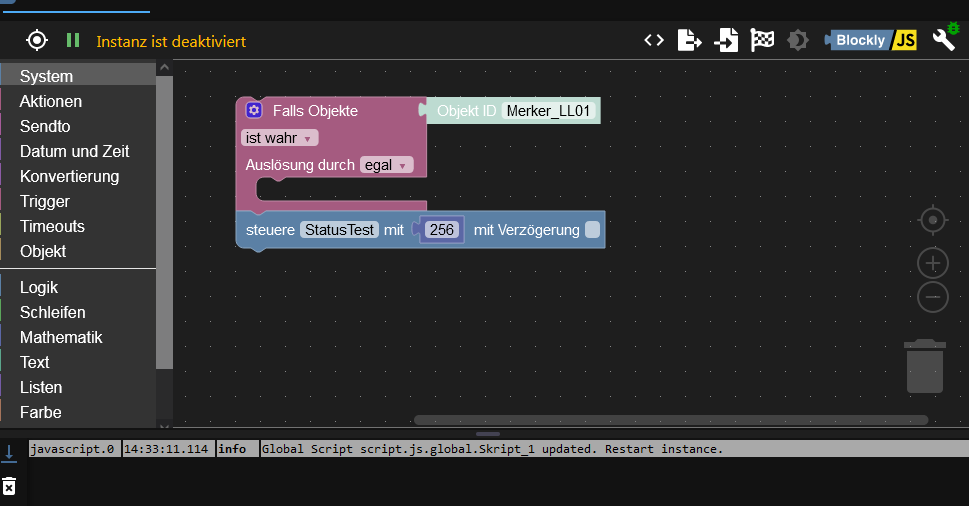This screenshot has width=969, height=506.
Task: Open the 'egal' trigger source dropdown
Action: tap(386, 165)
